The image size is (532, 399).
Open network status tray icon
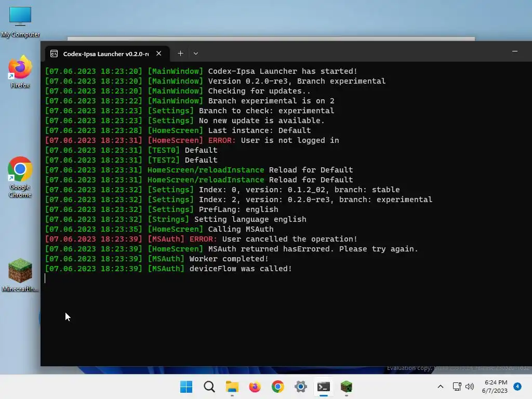457,387
